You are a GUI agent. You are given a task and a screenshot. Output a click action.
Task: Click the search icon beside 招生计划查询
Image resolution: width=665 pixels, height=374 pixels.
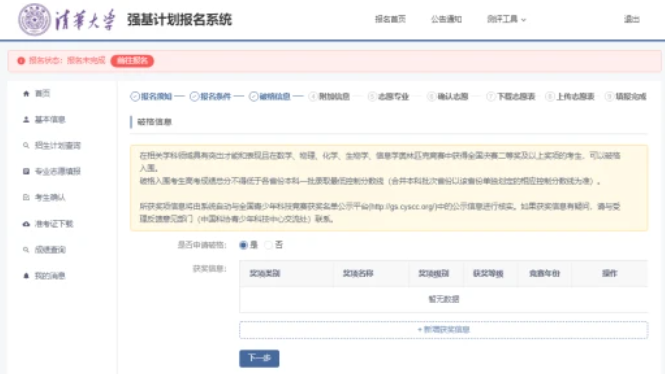tap(26, 145)
